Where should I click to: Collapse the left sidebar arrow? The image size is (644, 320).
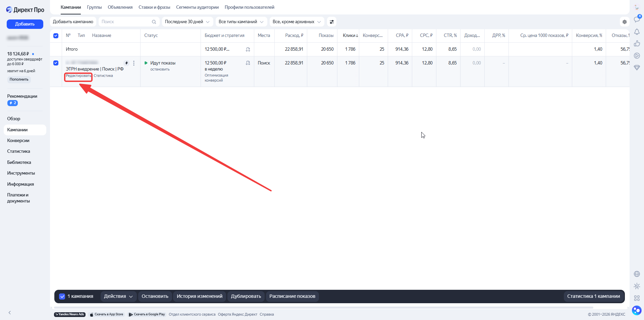tap(10, 313)
